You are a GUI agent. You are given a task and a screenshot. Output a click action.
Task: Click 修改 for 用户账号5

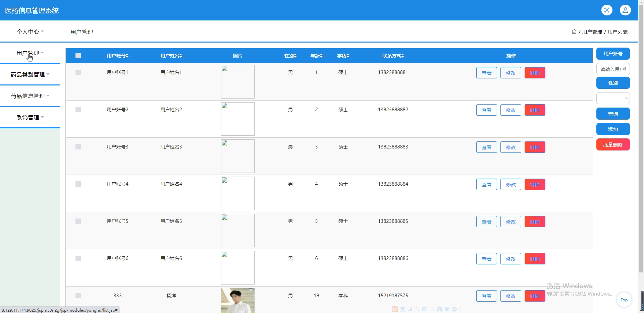(x=511, y=222)
